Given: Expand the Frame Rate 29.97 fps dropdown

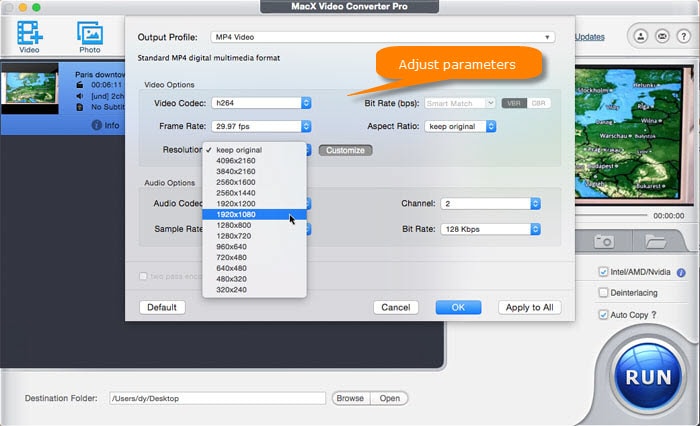Looking at the screenshot, I should coord(261,126).
